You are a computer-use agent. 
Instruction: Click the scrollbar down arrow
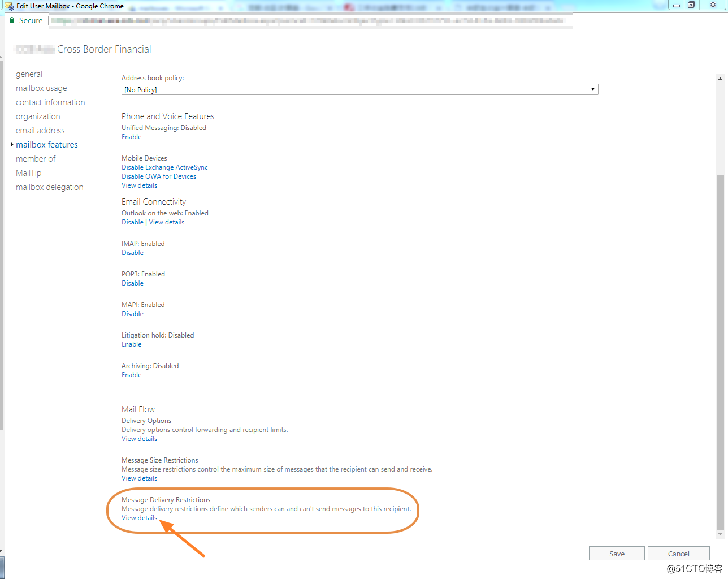[x=720, y=534]
